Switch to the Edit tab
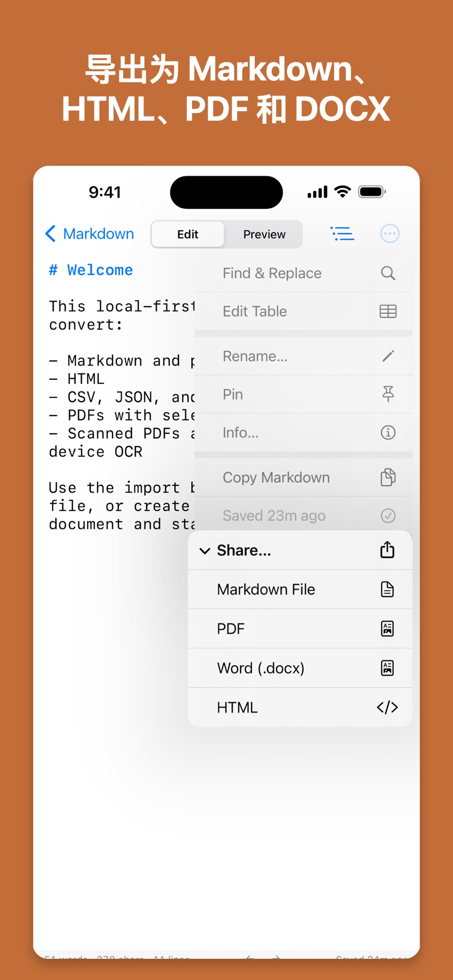The image size is (453, 980). (188, 234)
